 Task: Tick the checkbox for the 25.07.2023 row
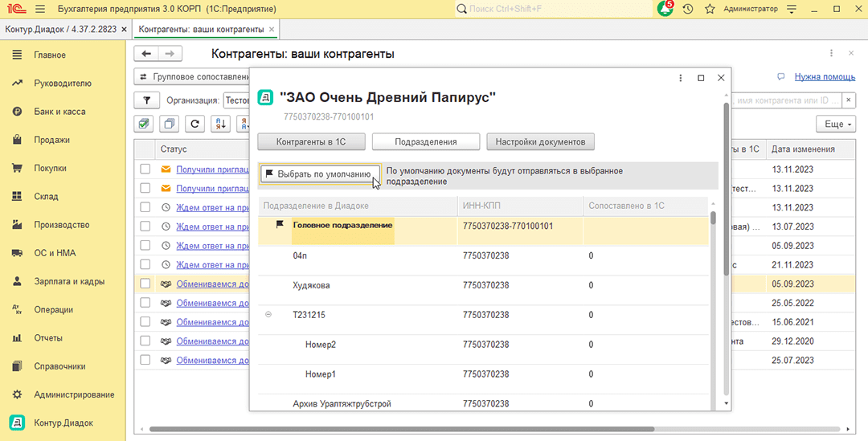point(145,360)
